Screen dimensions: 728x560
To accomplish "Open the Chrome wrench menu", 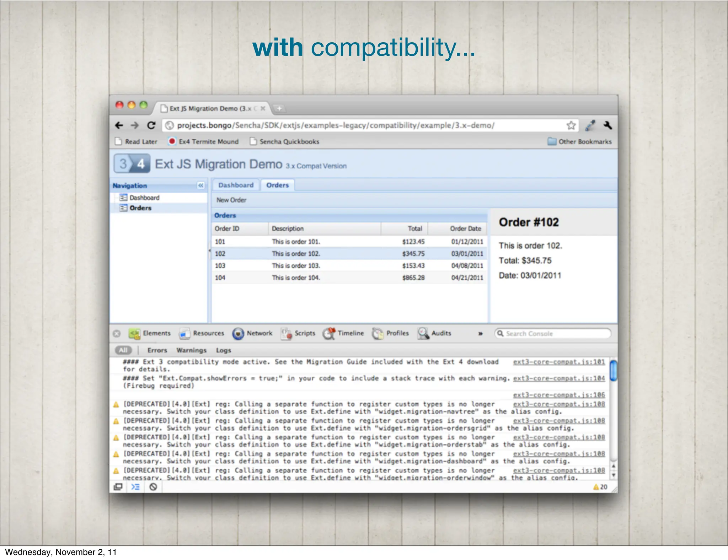I will (607, 125).
